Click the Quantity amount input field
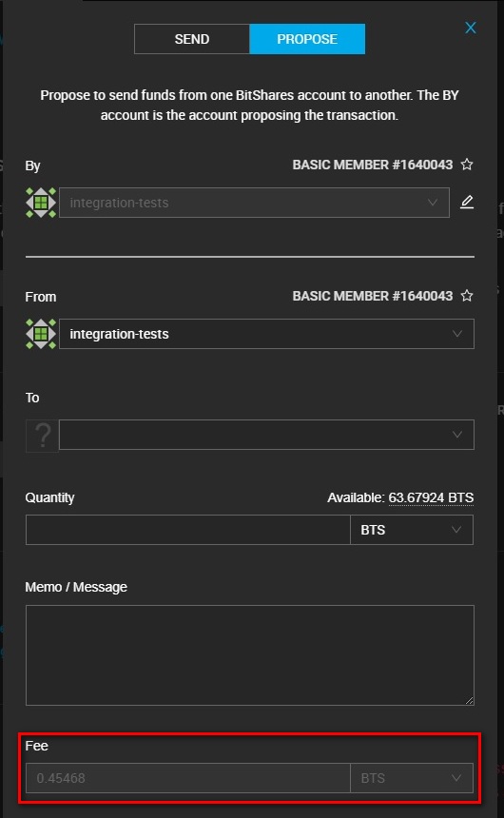 pyautogui.click(x=188, y=530)
